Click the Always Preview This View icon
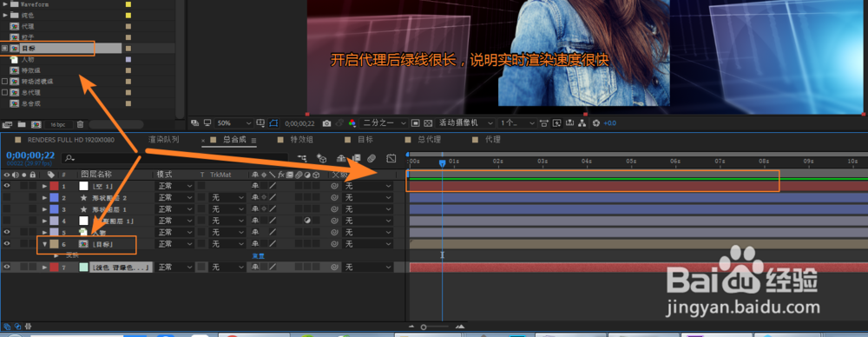 (x=194, y=122)
